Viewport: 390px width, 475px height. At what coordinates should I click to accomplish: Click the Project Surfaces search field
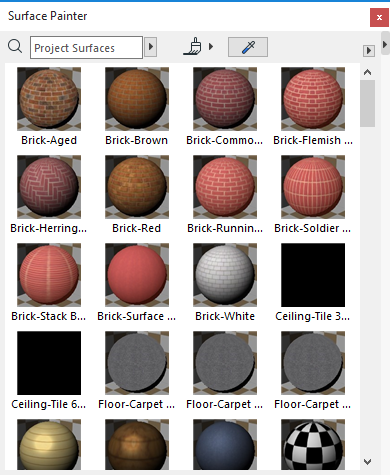click(x=86, y=48)
